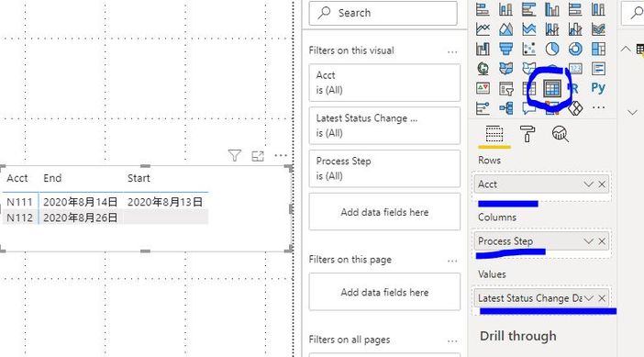
Task: Remove Process Step from Columns
Action: (x=602, y=241)
